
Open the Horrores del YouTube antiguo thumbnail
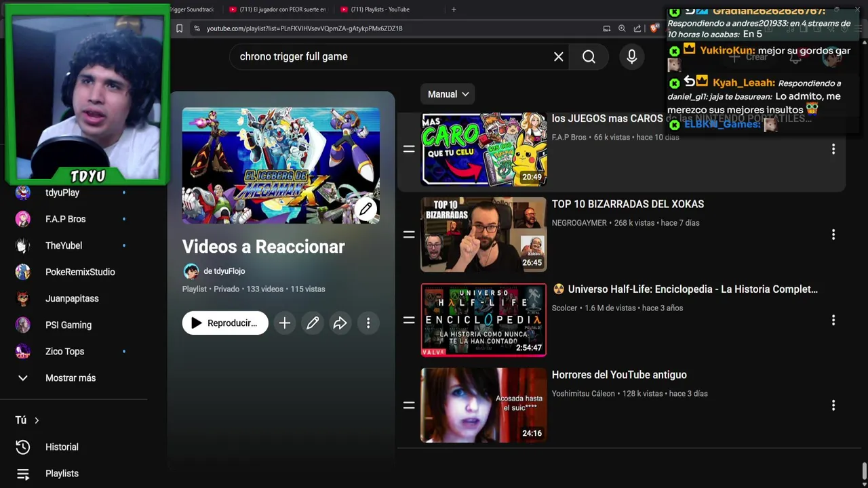[484, 405]
